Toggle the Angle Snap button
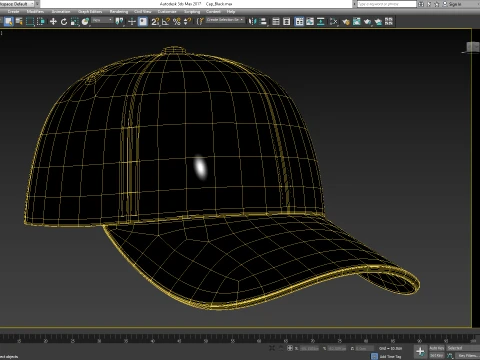Image resolution: width=480 pixels, height=360 pixels. 166,22
